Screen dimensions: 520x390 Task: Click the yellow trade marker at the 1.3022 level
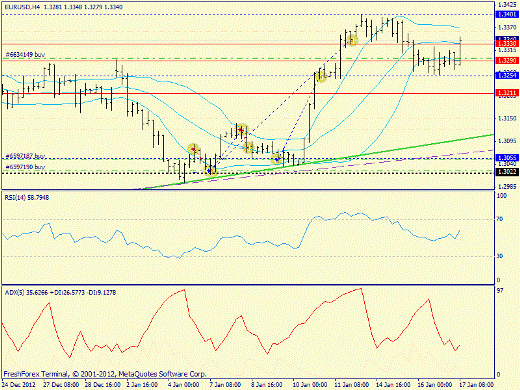(210, 171)
